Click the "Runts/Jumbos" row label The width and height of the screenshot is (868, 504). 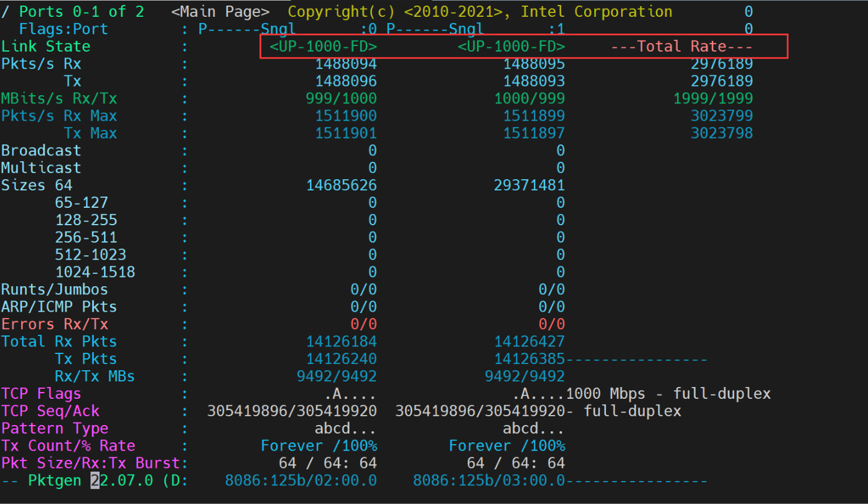point(55,289)
